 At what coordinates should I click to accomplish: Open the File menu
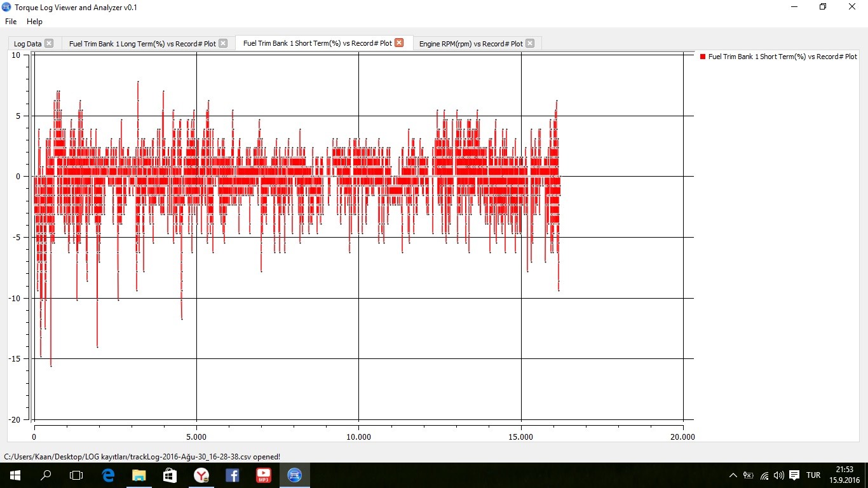coord(11,21)
